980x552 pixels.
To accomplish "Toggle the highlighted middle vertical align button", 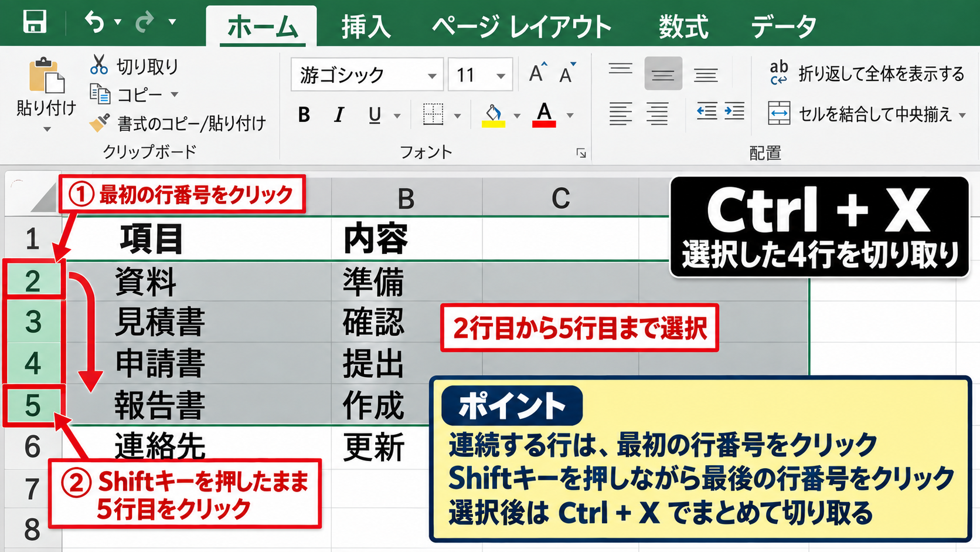I will point(663,73).
